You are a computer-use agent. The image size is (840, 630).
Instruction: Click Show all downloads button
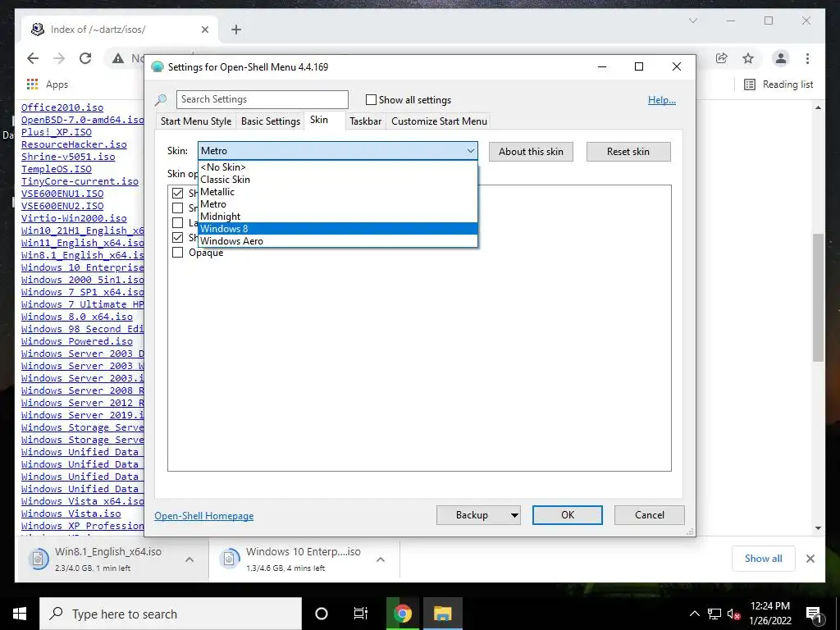[764, 559]
